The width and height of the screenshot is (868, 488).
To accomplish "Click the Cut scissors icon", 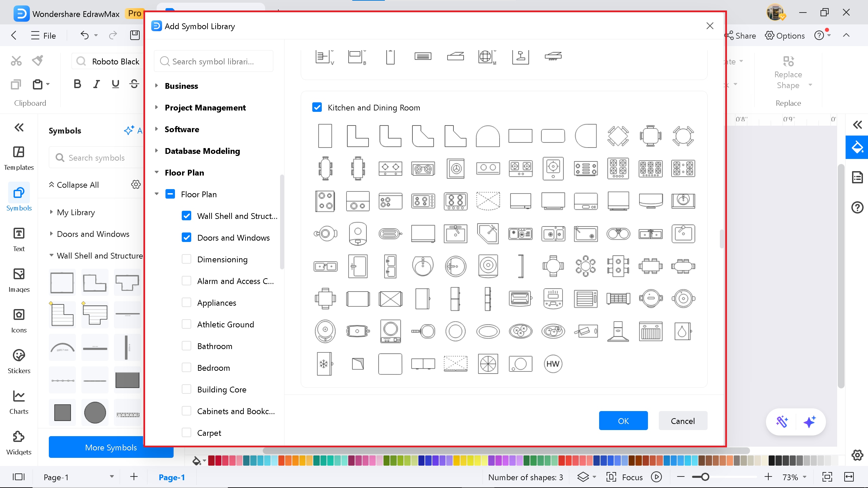I will tap(16, 61).
